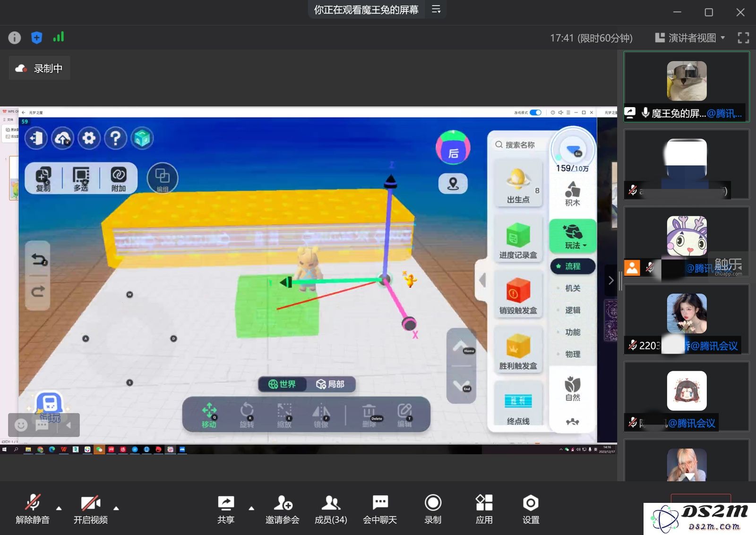Select the 逻辑 subcategory

(x=573, y=310)
